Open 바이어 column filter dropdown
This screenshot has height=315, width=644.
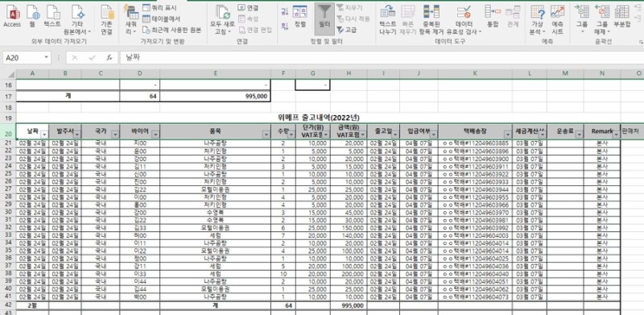coord(155,135)
